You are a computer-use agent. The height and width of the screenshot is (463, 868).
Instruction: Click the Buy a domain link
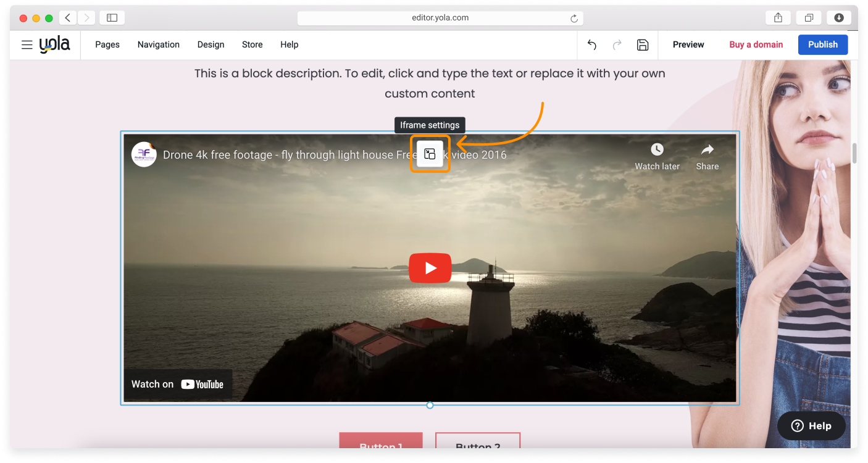tap(756, 44)
